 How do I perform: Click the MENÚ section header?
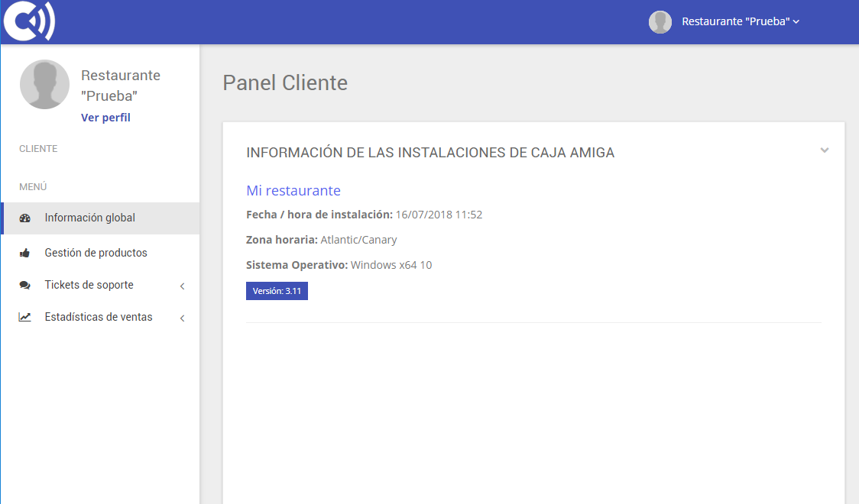click(x=33, y=186)
